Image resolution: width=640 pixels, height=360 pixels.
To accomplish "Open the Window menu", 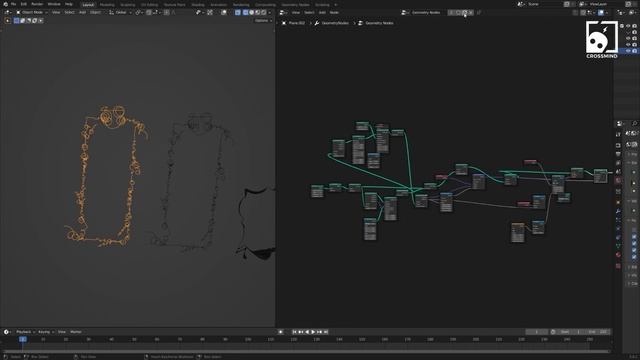I will point(54,4).
